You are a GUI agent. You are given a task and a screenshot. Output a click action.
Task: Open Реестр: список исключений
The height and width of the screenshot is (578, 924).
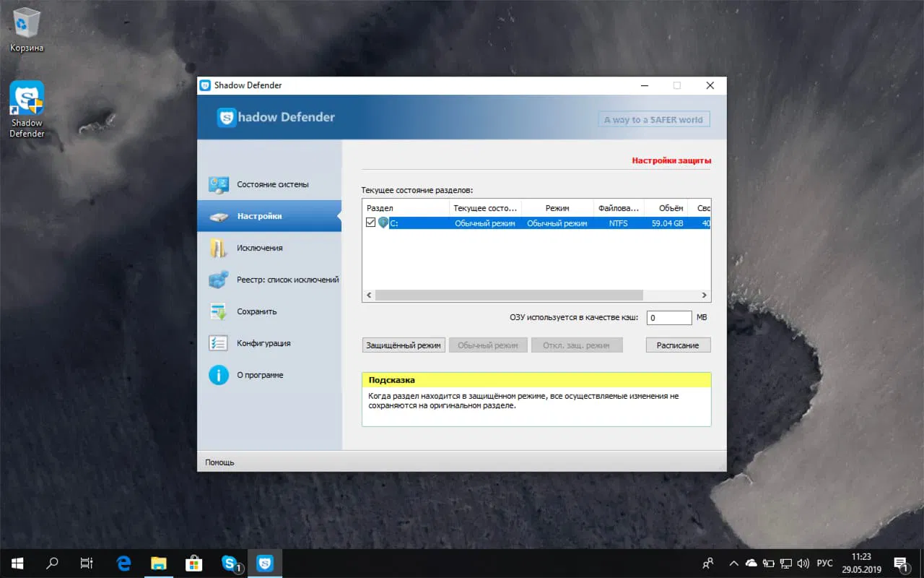click(269, 280)
